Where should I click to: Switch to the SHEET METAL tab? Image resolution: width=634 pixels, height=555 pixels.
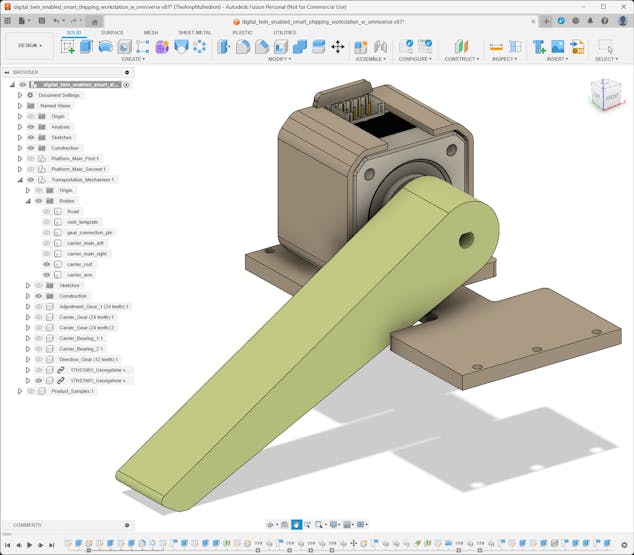pos(194,32)
